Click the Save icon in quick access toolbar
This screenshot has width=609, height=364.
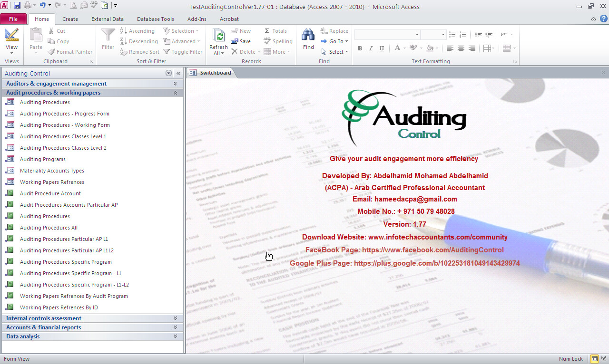coord(17,6)
